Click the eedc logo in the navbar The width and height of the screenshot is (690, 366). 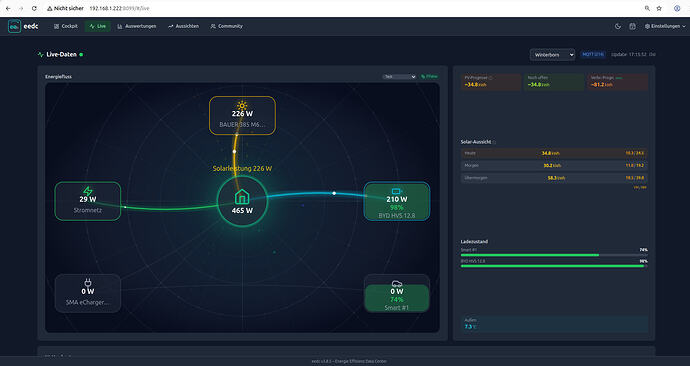(x=23, y=26)
